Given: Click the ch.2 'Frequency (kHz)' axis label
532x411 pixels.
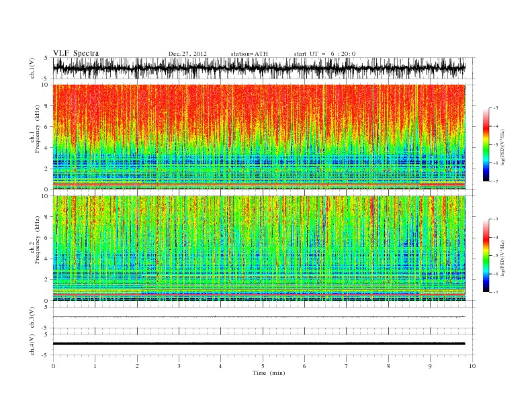Looking at the screenshot, I should pyautogui.click(x=38, y=240).
